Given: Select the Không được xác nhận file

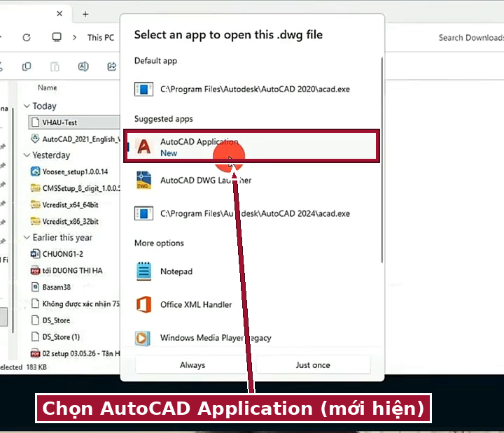Looking at the screenshot, I should pyautogui.click(x=74, y=304).
